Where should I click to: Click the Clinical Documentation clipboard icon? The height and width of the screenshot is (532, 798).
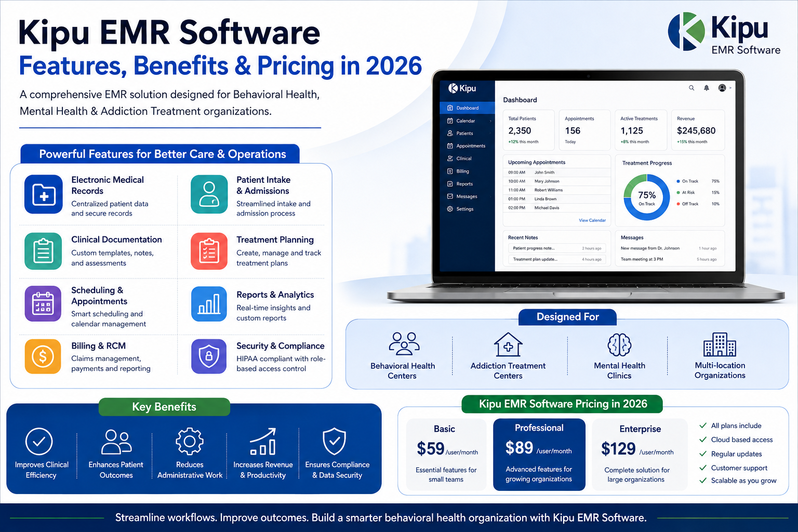pyautogui.click(x=44, y=251)
